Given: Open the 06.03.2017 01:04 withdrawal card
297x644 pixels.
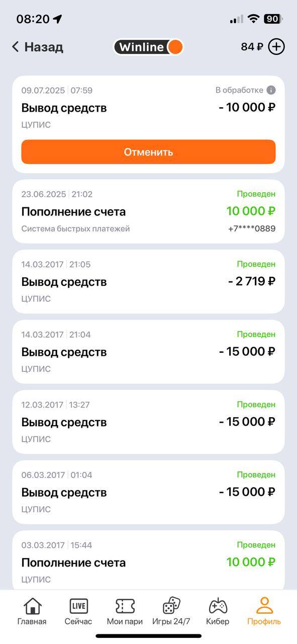Looking at the screenshot, I should [148, 492].
